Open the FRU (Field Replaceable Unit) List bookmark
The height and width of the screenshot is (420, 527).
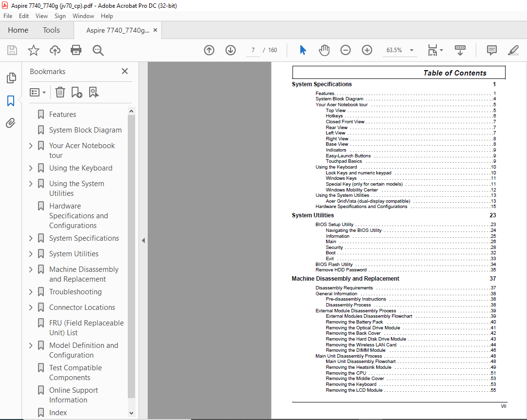tap(86, 328)
